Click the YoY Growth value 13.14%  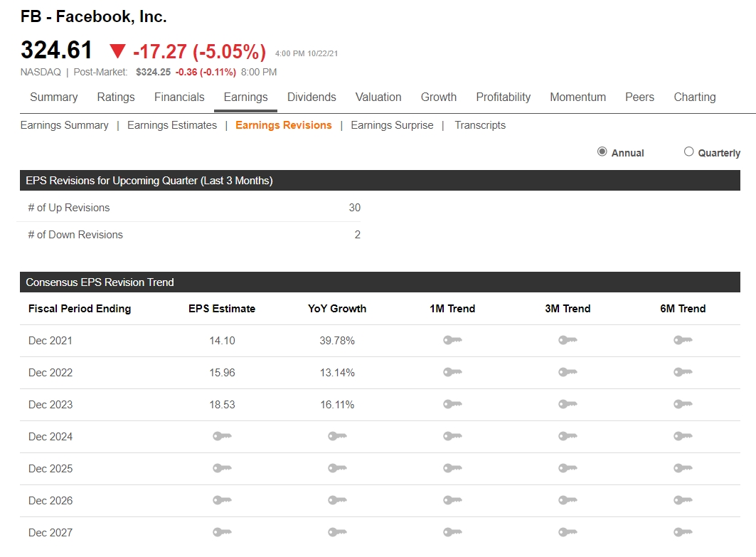337,372
